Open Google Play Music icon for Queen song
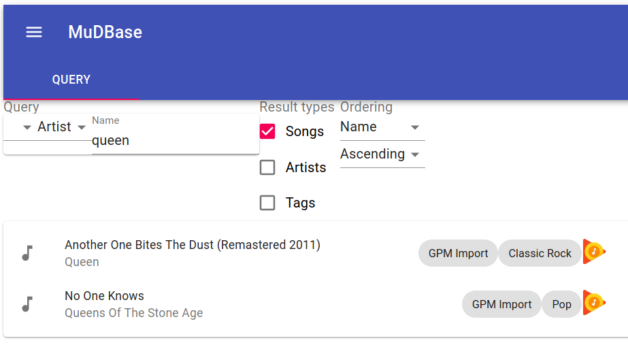 point(594,252)
